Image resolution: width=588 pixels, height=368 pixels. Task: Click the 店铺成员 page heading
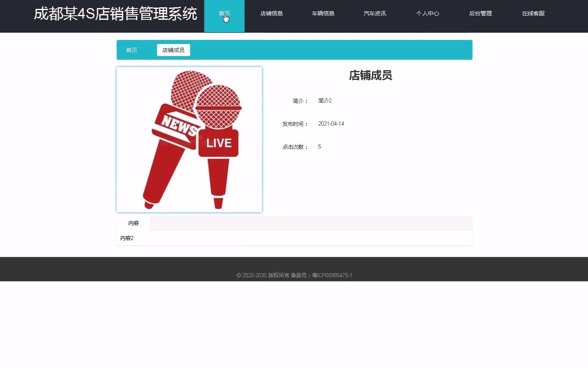click(x=370, y=76)
